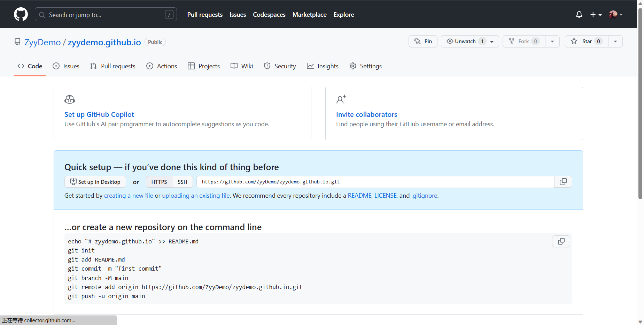The width and height of the screenshot is (644, 325).
Task: Click the 'git add README.md' command line
Action: click(96, 259)
